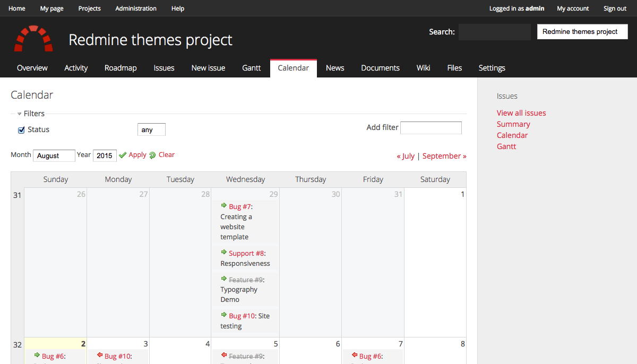Click the Calendar link in sidebar
The image size is (637, 364).
(x=512, y=135)
